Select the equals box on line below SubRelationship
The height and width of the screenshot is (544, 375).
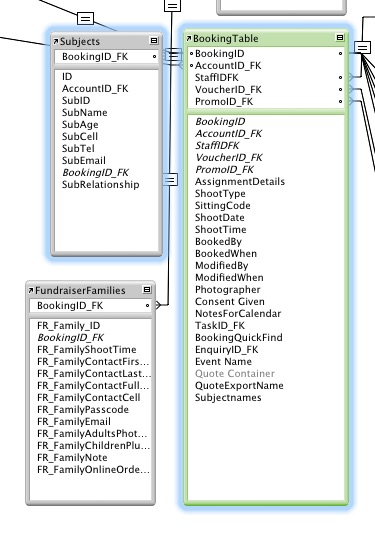click(170, 179)
